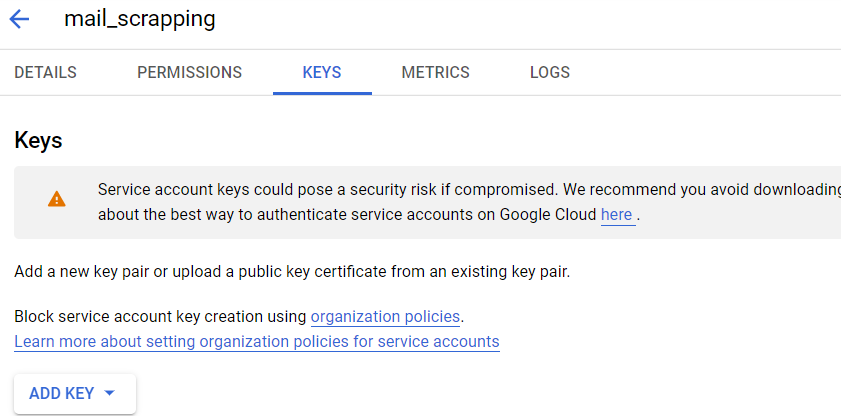Click the blue underline beneath KEYS tab
The height and width of the screenshot is (416, 841).
click(322, 93)
